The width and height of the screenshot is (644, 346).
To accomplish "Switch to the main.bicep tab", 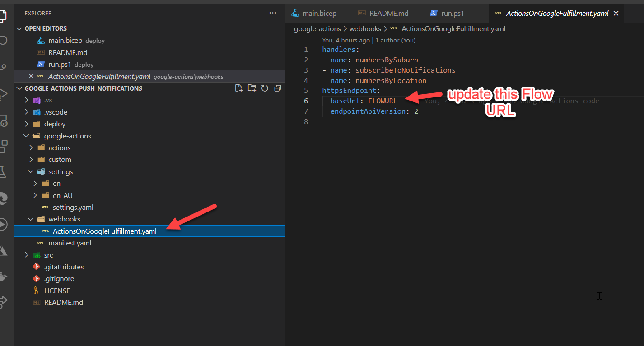I will (319, 14).
